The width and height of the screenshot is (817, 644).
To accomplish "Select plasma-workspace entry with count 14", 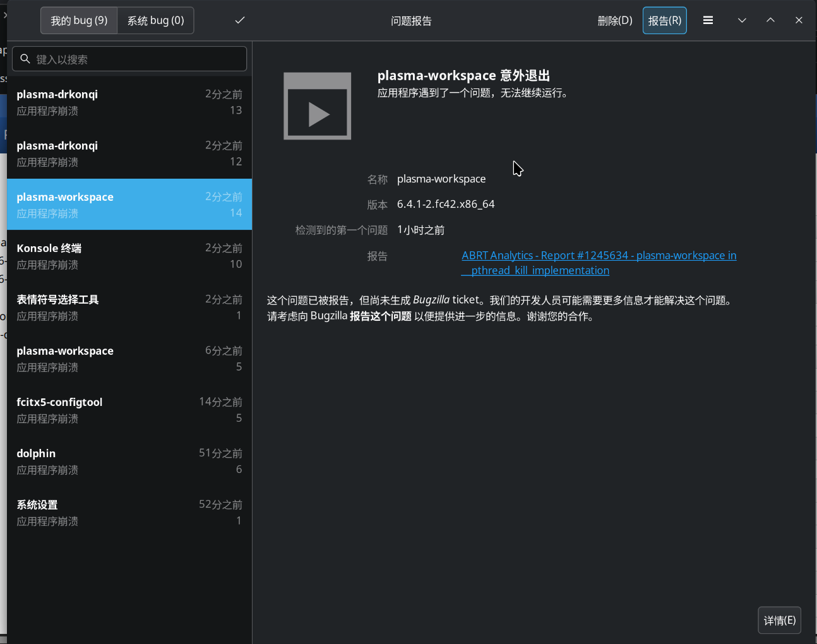I will click(x=129, y=204).
